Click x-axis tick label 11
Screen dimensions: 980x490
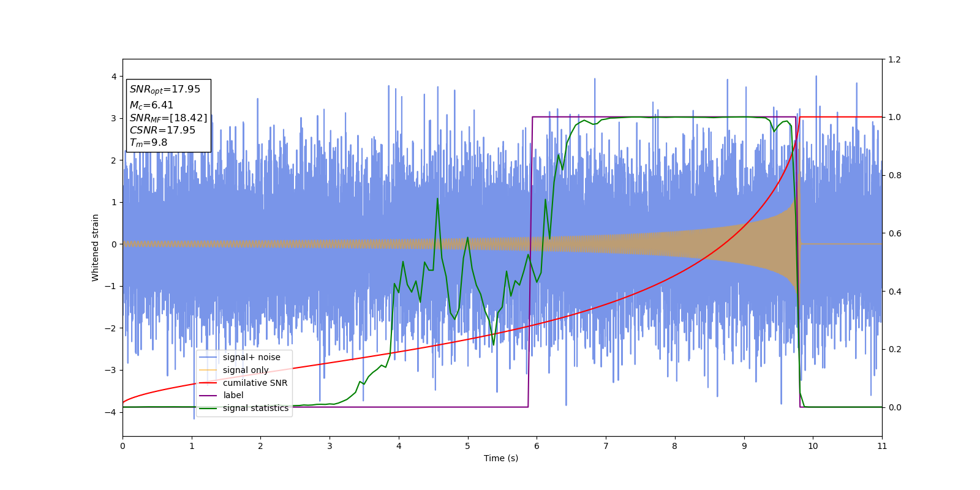[882, 446]
